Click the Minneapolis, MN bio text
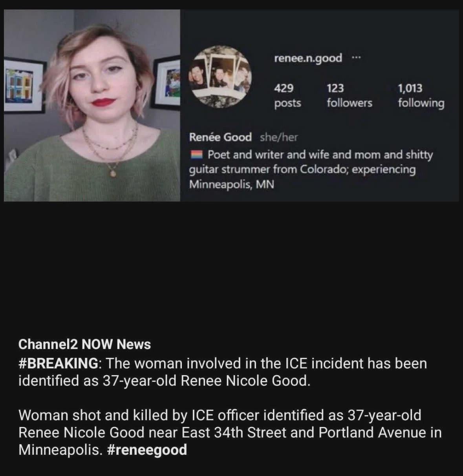The image size is (463, 476). tap(231, 184)
